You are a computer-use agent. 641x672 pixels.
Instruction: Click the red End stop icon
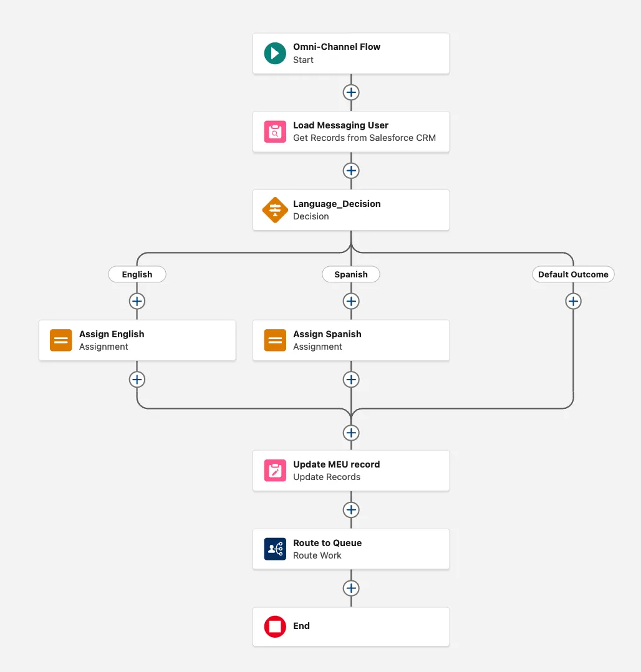(x=275, y=626)
